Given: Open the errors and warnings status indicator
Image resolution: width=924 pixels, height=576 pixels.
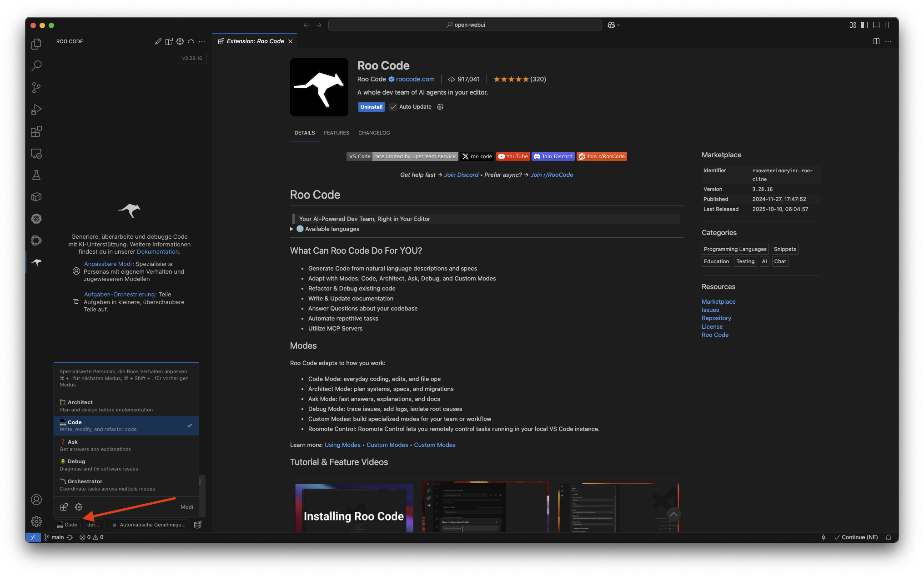Looking at the screenshot, I should click(x=91, y=537).
